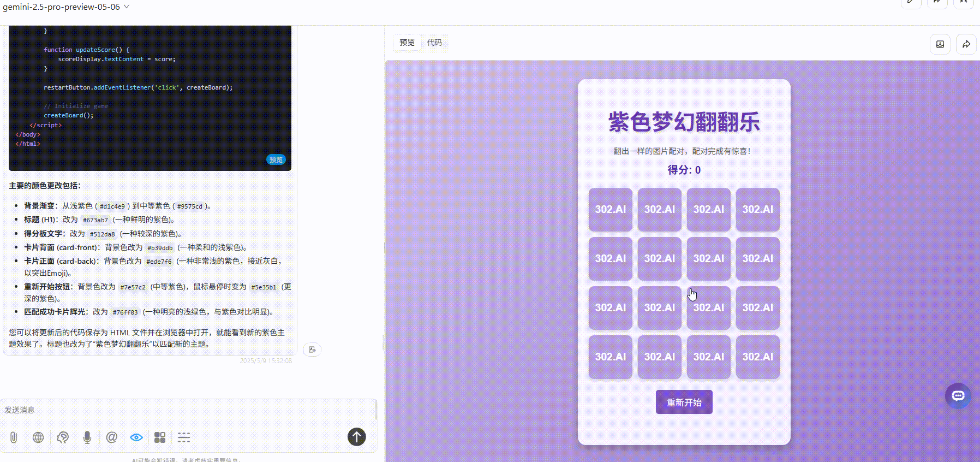This screenshot has height=462, width=980.
Task: Click the 重新开始 button
Action: pyautogui.click(x=684, y=402)
